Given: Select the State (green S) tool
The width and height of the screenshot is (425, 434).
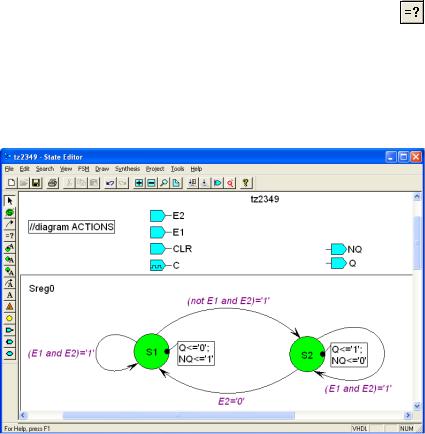Looking at the screenshot, I should click(x=10, y=212).
